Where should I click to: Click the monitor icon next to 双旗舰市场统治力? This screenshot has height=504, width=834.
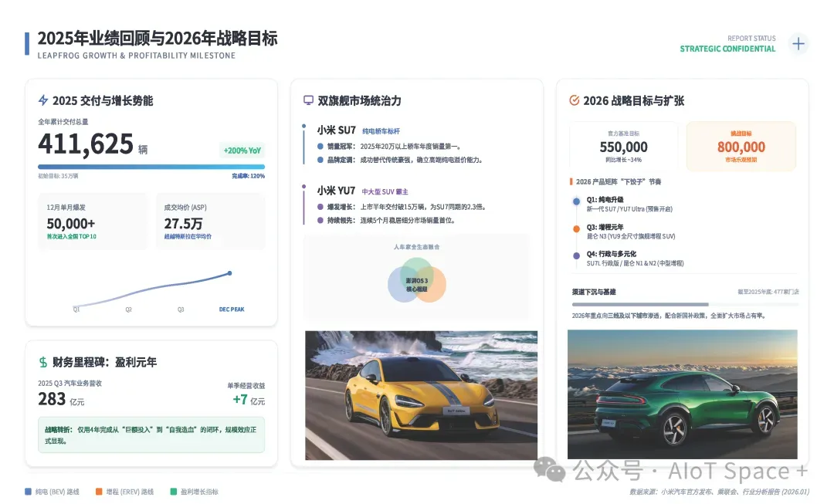[308, 100]
